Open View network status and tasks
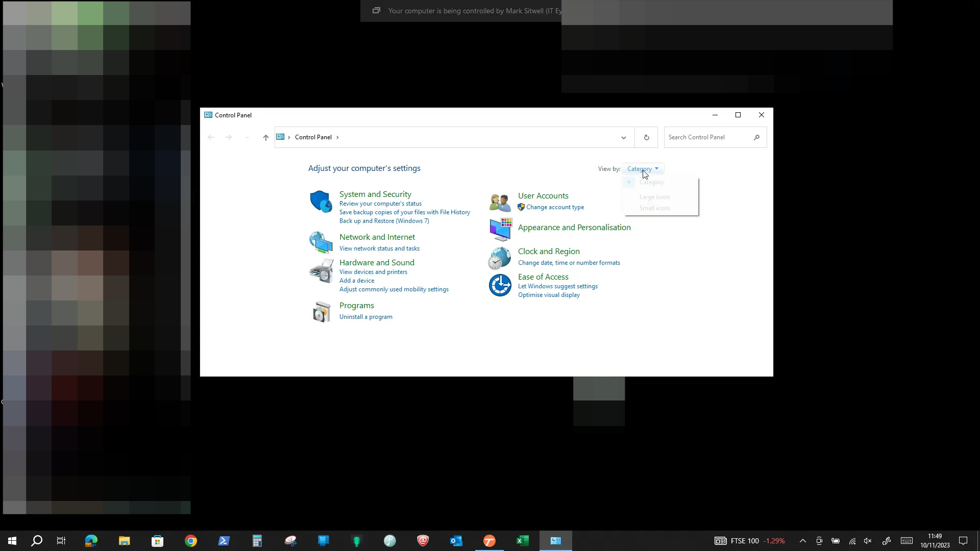This screenshot has height=551, width=980. (x=379, y=248)
